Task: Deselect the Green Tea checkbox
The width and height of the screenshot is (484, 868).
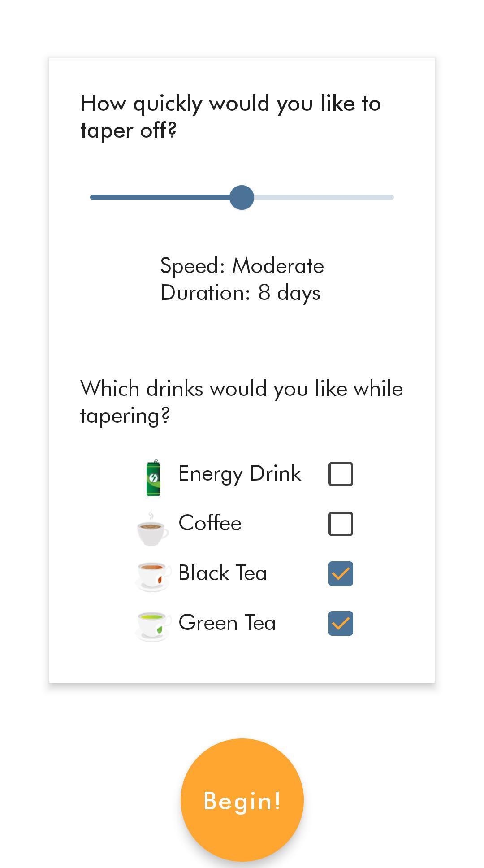Action: pyautogui.click(x=341, y=623)
